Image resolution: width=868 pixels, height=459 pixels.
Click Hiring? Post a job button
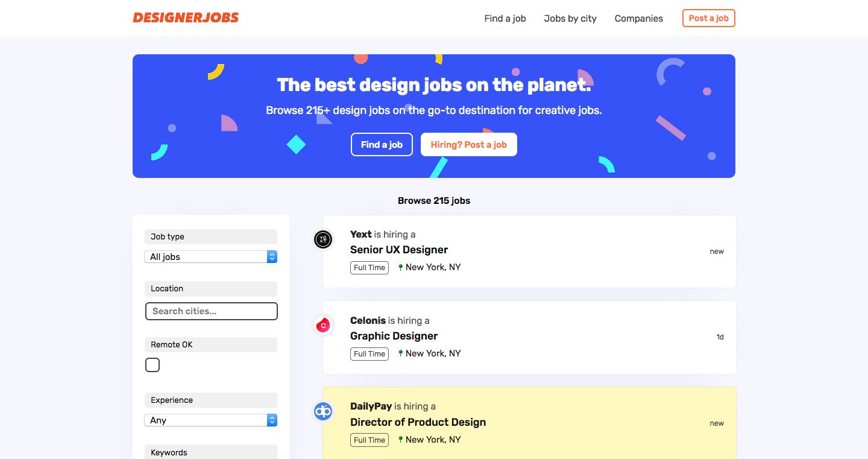coord(469,145)
